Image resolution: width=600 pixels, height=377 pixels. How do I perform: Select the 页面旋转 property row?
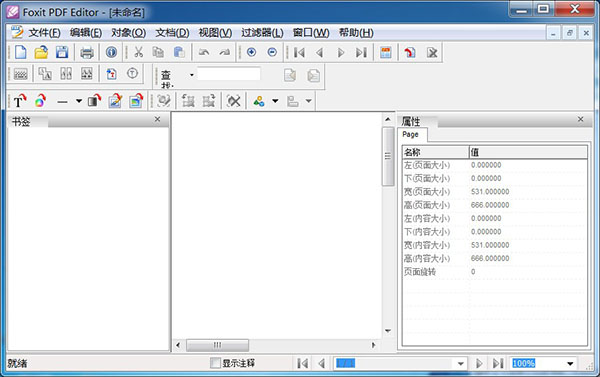(x=494, y=272)
